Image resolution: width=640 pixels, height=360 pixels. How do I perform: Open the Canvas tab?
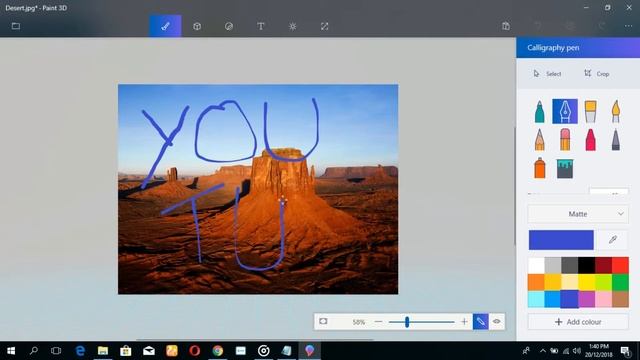pyautogui.click(x=324, y=26)
